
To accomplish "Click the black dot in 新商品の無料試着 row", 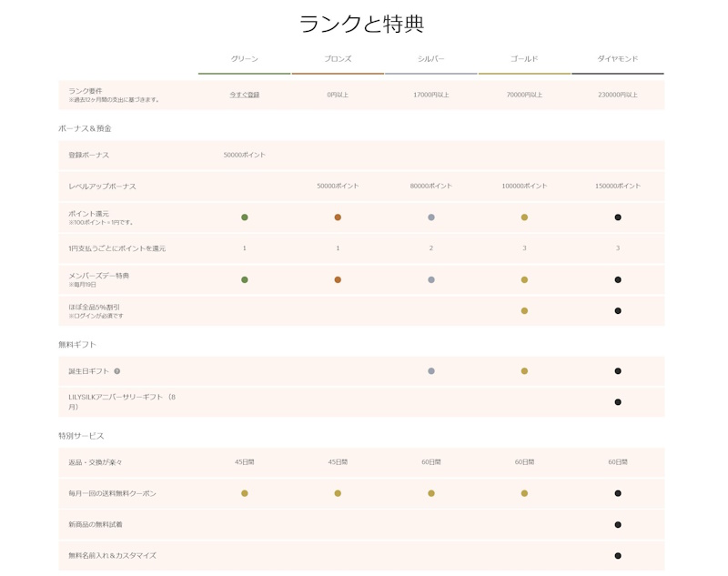I will coord(618,525).
